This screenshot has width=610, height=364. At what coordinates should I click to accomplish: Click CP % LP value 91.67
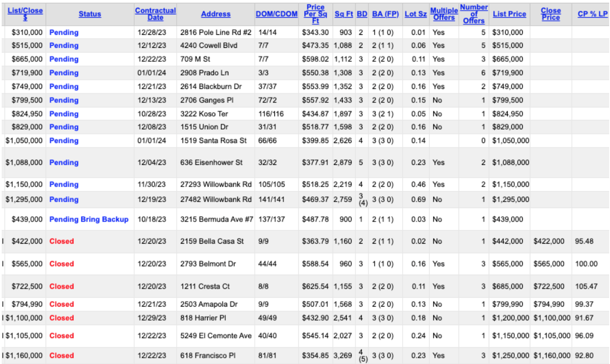[x=584, y=318]
